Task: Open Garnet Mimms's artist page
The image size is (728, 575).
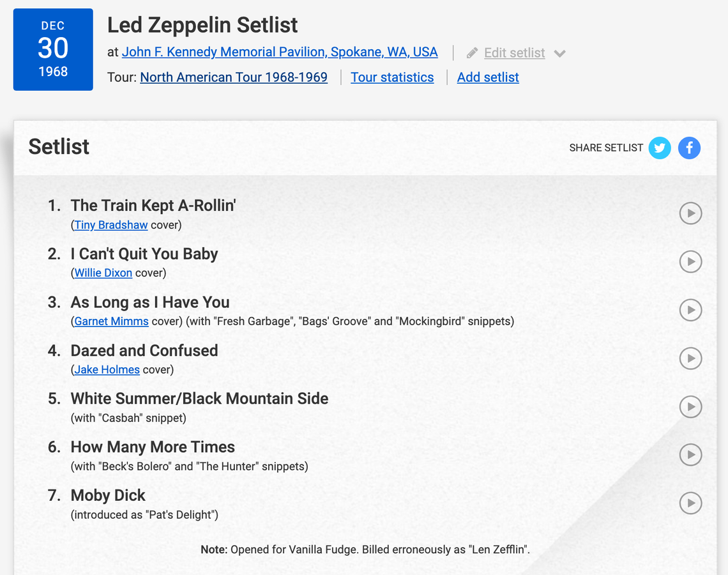Action: point(111,321)
